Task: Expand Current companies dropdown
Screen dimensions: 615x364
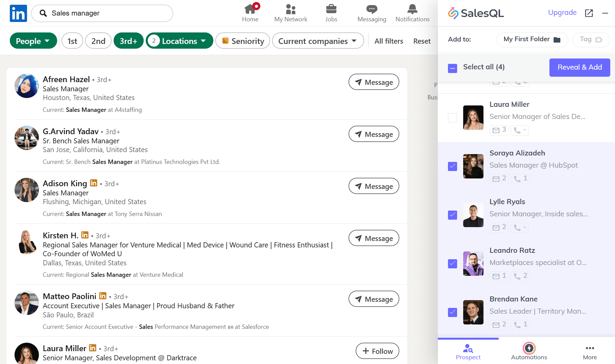Action: [317, 41]
